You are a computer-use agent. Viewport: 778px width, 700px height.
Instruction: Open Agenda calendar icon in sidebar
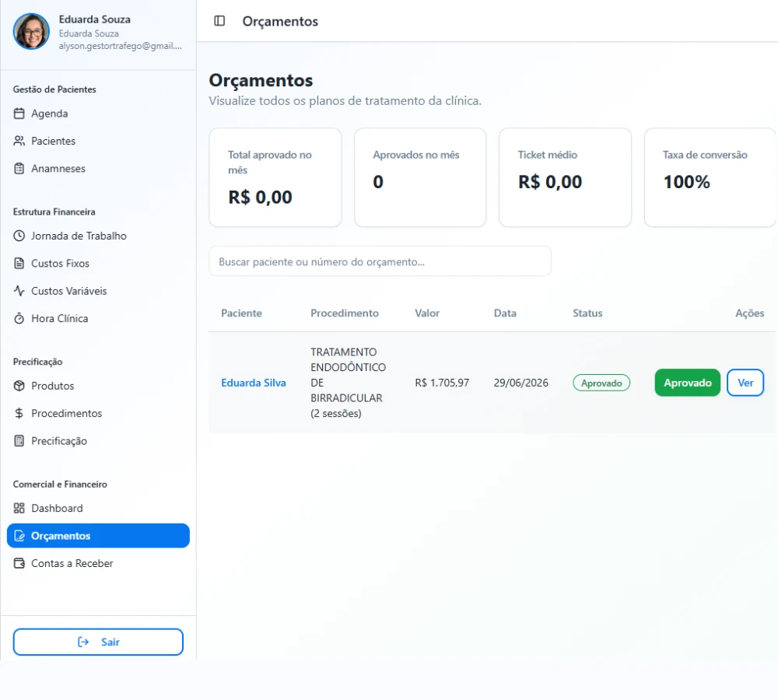pyautogui.click(x=19, y=114)
